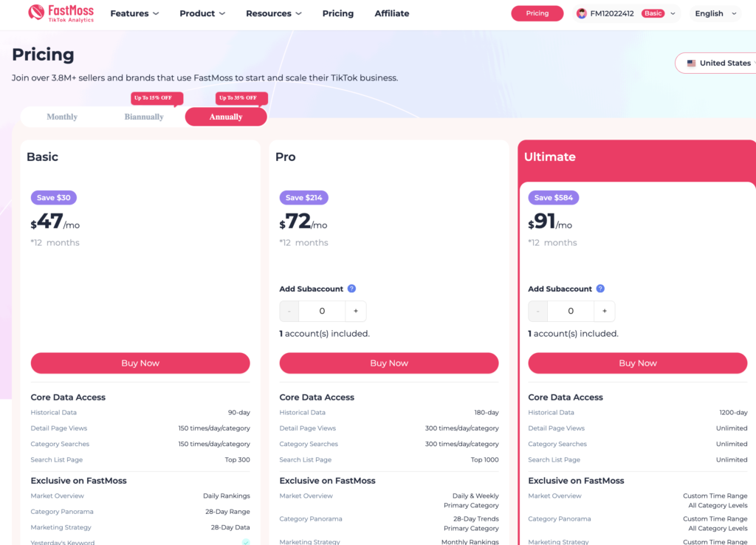Switch to Biannually billing
The width and height of the screenshot is (756, 545).
[144, 117]
